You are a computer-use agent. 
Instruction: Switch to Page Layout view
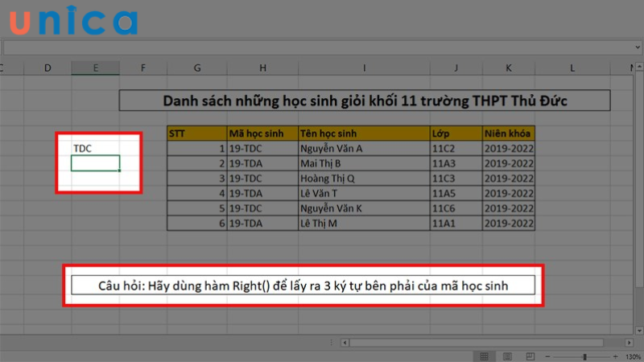pyautogui.click(x=507, y=356)
